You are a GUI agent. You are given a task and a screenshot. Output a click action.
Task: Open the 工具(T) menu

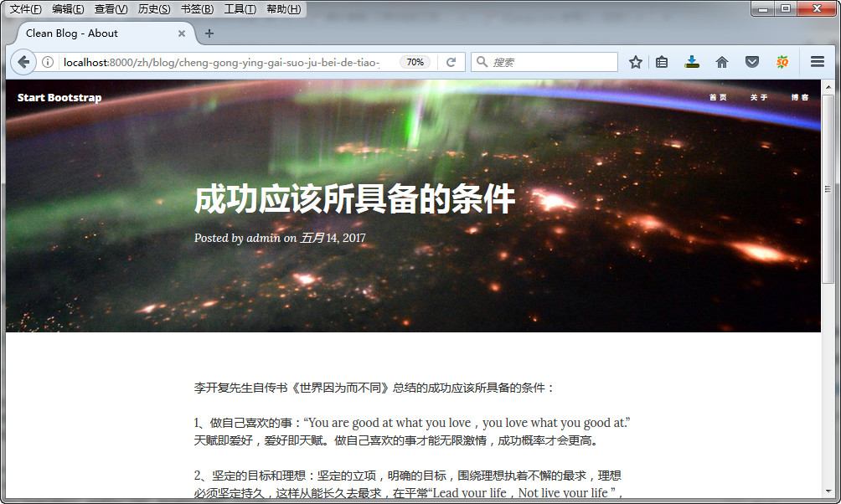(240, 9)
